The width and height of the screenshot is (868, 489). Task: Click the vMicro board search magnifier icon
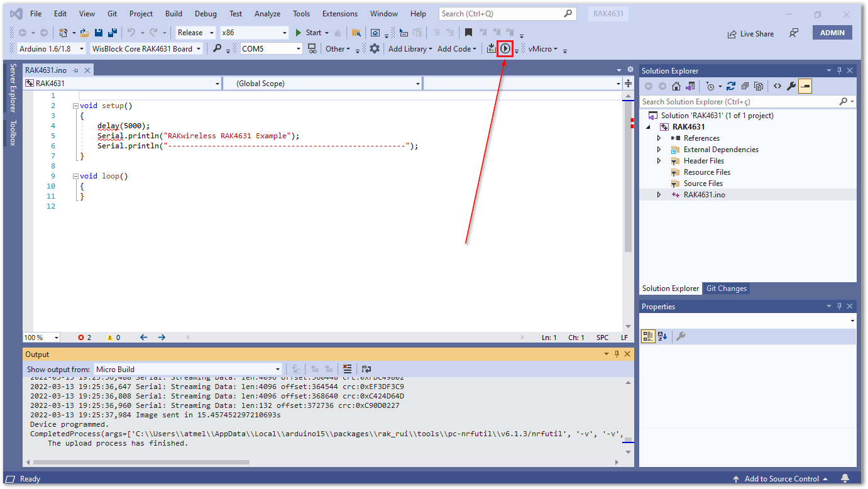point(217,48)
